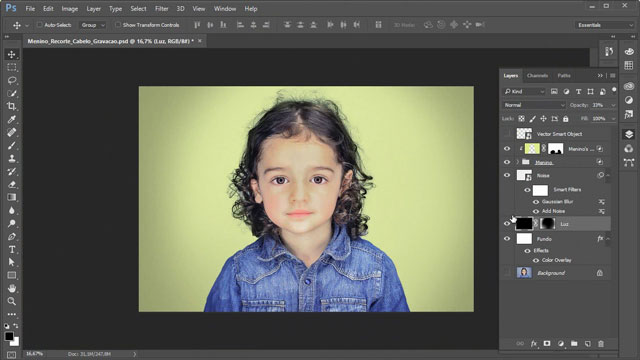Click the Add layer mask icon

547,344
